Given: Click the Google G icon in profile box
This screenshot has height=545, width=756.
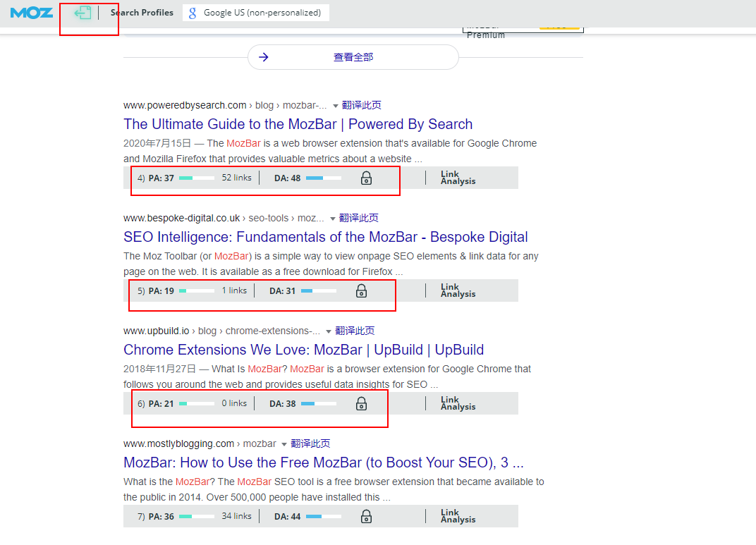Looking at the screenshot, I should 193,13.
